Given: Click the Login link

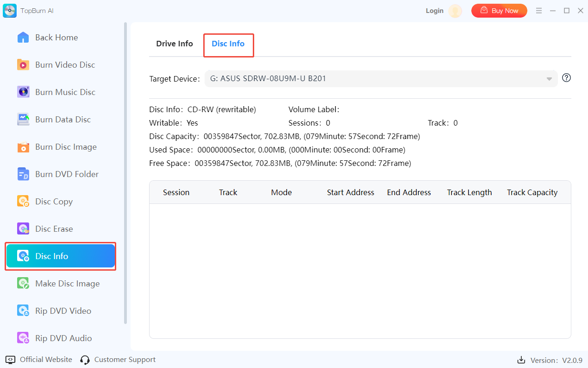Looking at the screenshot, I should pyautogui.click(x=434, y=11).
